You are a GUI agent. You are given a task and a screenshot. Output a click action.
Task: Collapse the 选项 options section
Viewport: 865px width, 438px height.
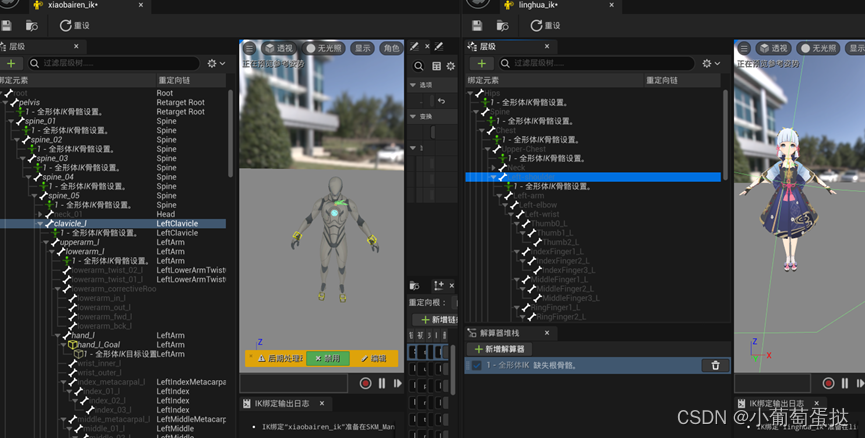413,85
